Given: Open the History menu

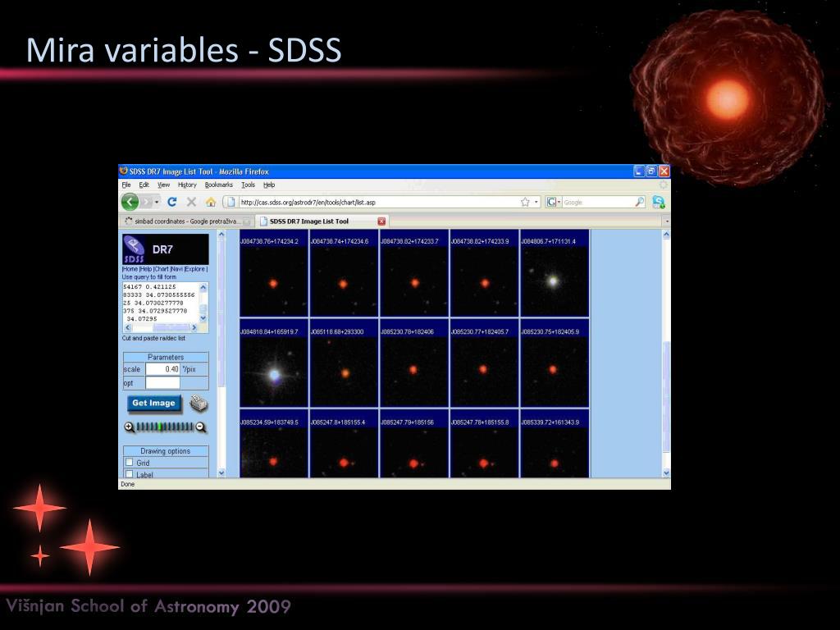Looking at the screenshot, I should pyautogui.click(x=187, y=185).
